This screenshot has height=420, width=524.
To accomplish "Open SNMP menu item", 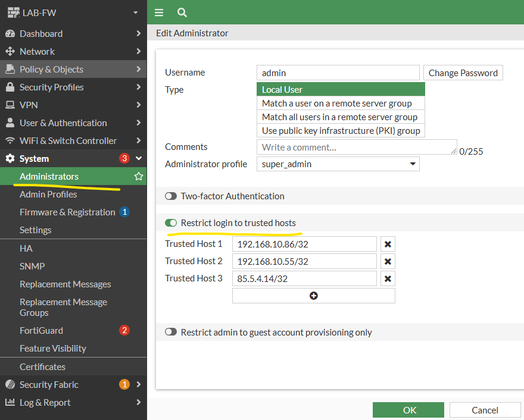I will pos(32,266).
